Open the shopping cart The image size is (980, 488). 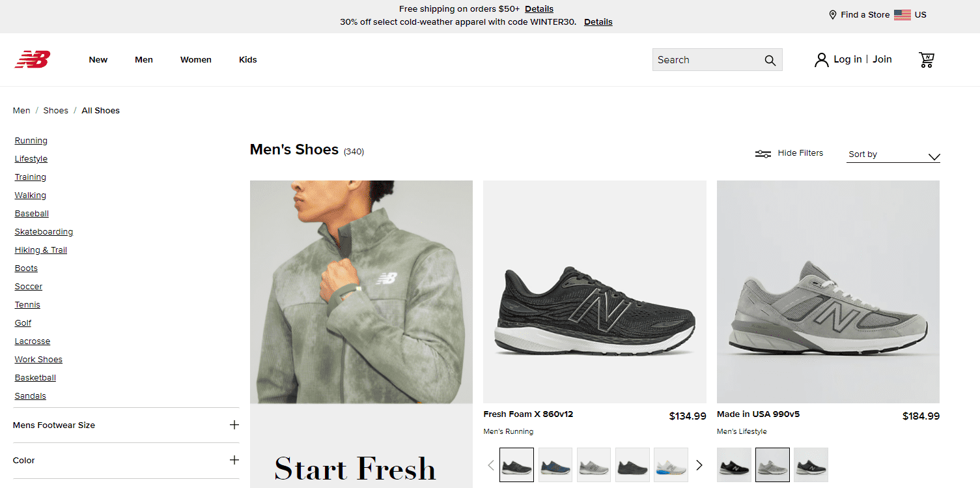point(926,59)
